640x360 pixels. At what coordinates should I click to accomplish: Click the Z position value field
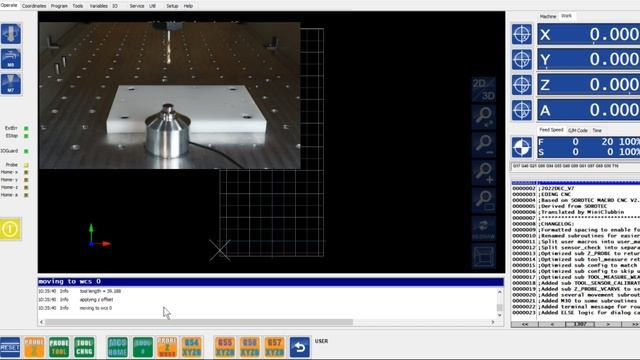589,85
